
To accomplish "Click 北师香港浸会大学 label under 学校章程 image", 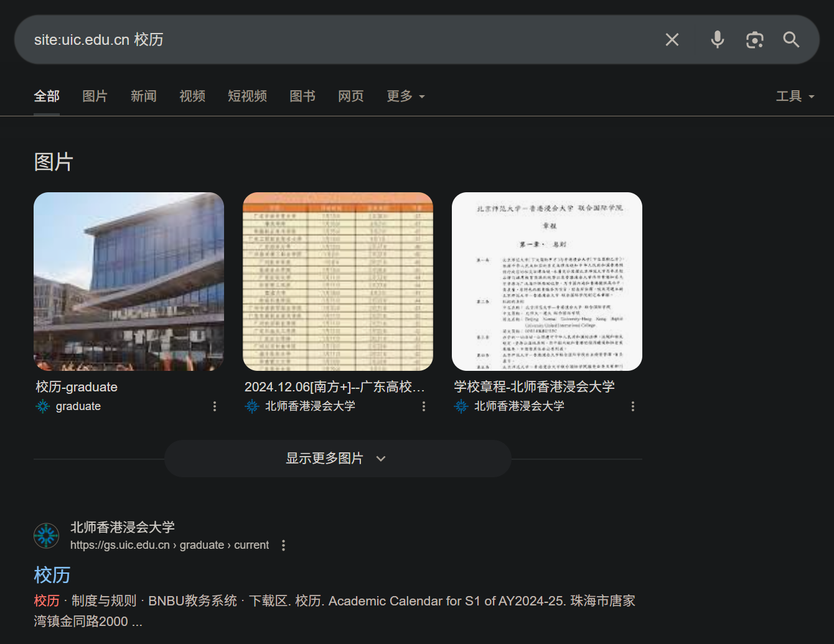I will click(x=520, y=406).
